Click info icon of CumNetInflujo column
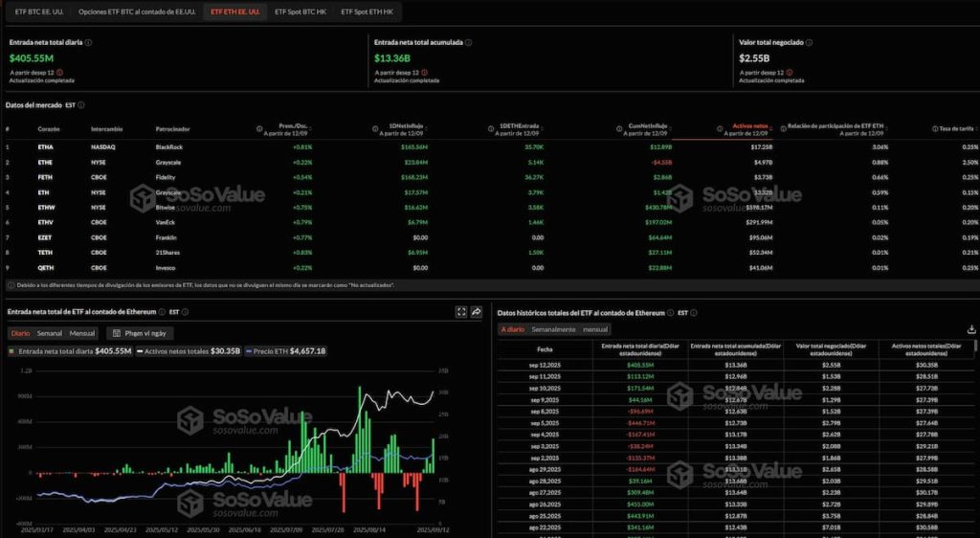The image size is (980, 538). click(x=617, y=128)
